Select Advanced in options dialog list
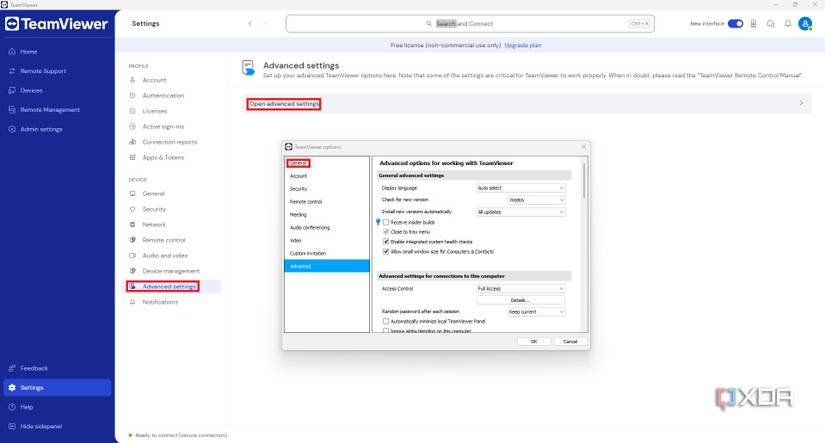The width and height of the screenshot is (825, 443). click(327, 266)
